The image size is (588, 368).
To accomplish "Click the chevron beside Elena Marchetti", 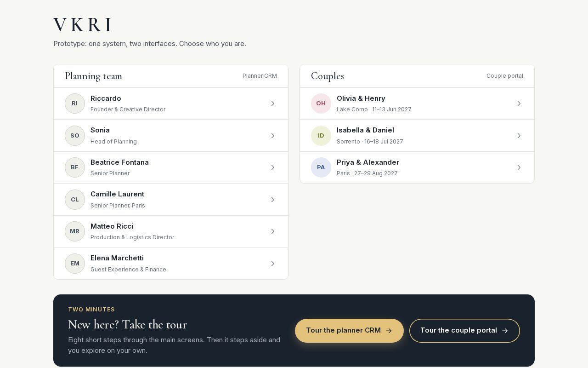I will [273, 264].
